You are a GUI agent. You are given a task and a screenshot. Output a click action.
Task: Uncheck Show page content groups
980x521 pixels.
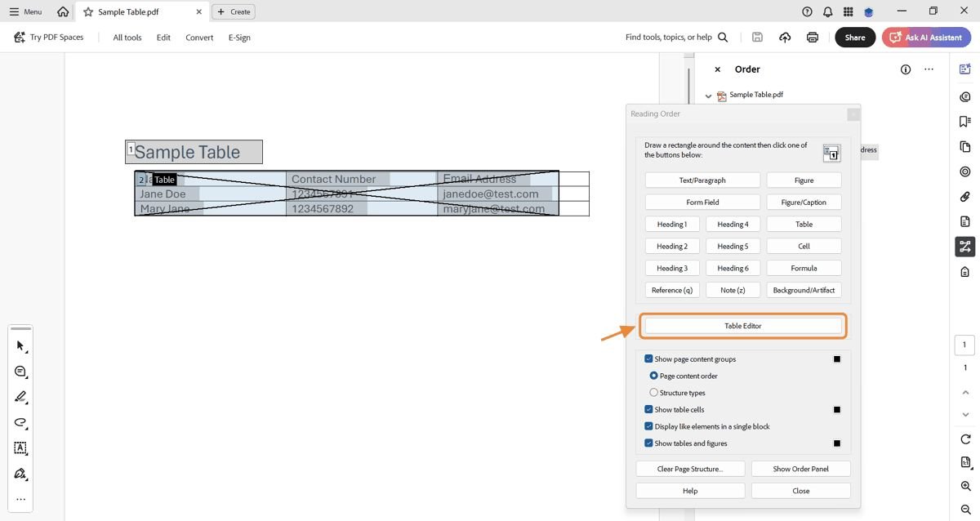pyautogui.click(x=648, y=358)
